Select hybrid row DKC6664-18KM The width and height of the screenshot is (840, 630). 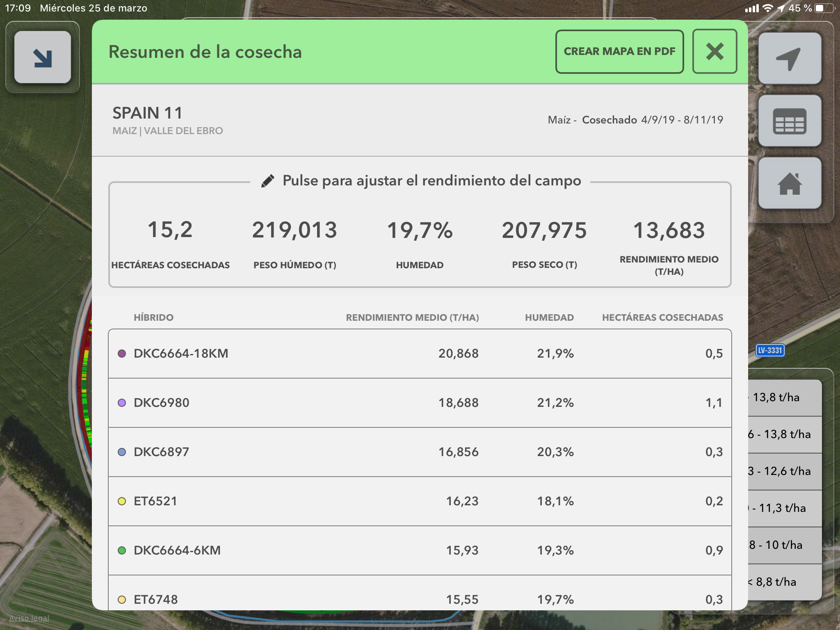(420, 354)
